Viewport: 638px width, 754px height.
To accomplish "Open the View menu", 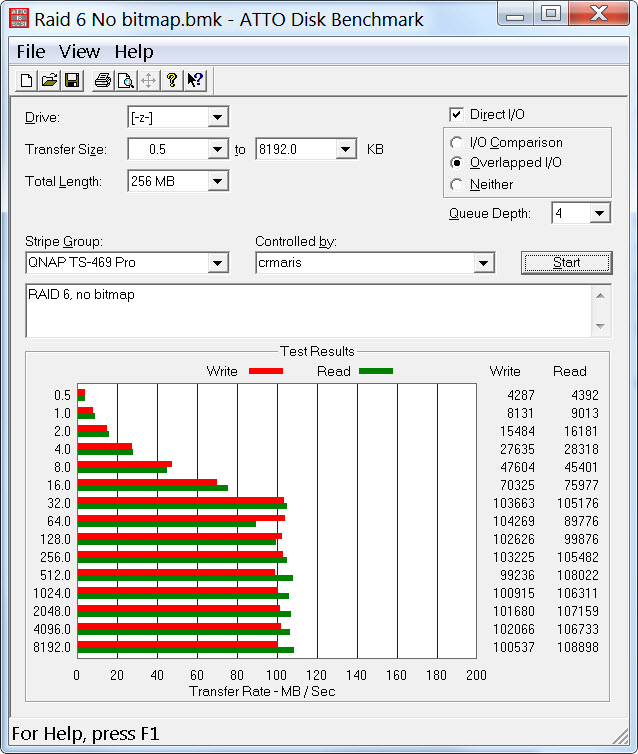I will [x=79, y=51].
